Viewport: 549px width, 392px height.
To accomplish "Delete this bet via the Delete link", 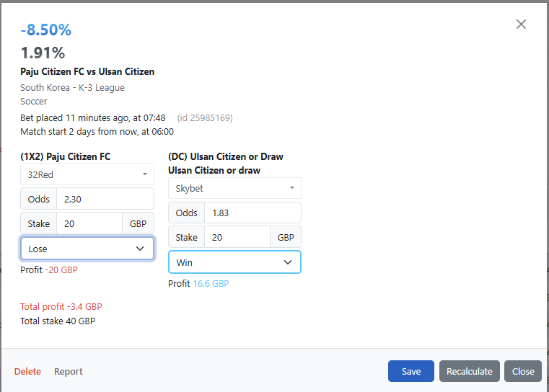I will [x=27, y=371].
